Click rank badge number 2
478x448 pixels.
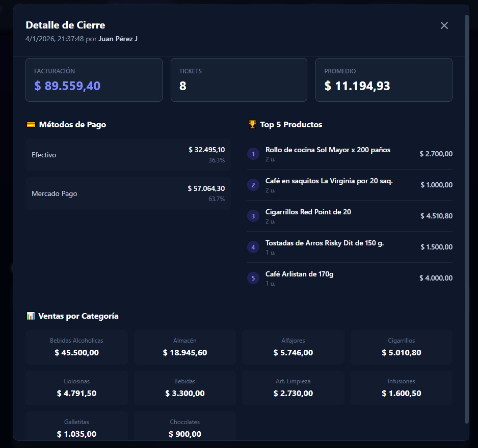[x=253, y=185]
